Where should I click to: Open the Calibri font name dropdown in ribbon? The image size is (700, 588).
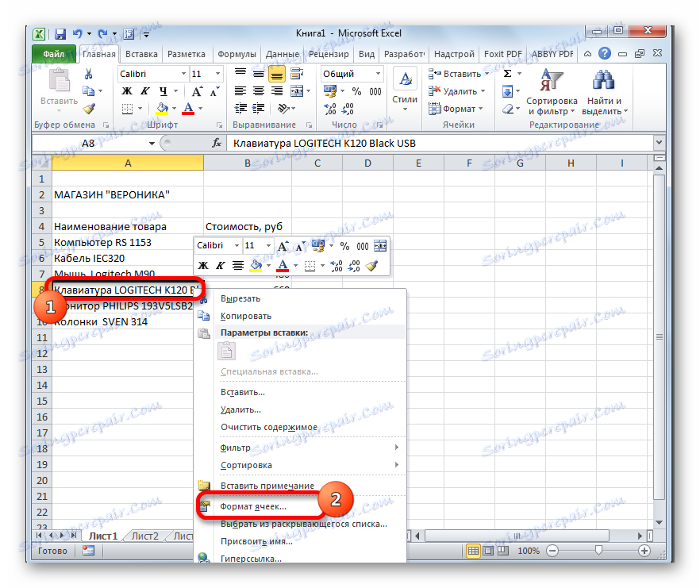coord(183,74)
